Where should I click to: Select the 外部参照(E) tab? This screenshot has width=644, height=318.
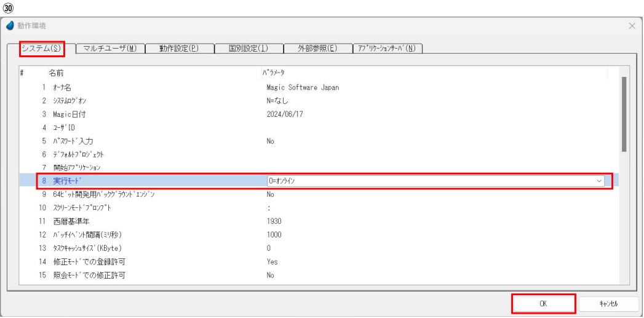(x=317, y=49)
